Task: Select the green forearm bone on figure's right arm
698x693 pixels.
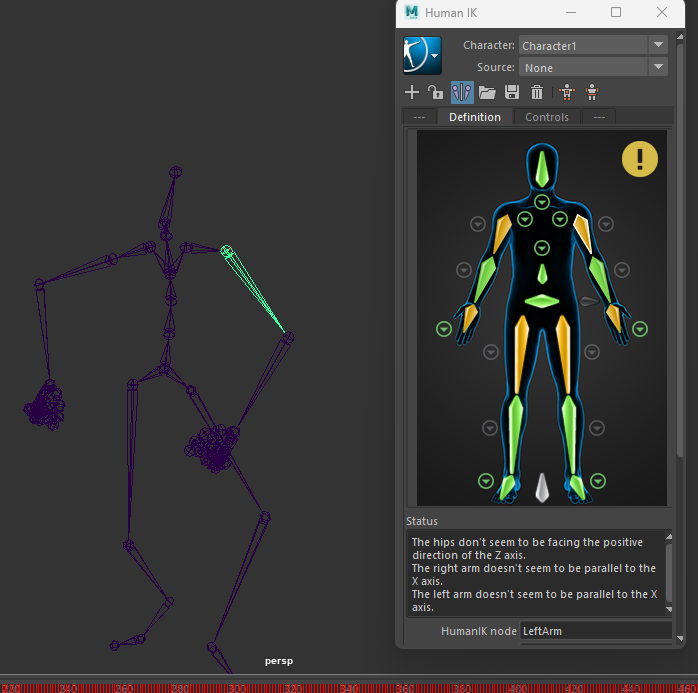Action: pyautogui.click(x=485, y=280)
